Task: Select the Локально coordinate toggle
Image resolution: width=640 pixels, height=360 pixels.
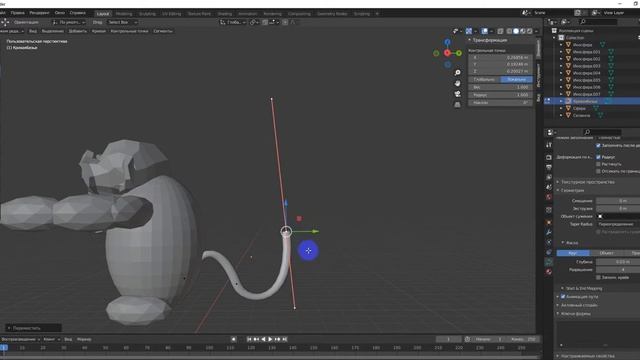Action: tap(516, 79)
